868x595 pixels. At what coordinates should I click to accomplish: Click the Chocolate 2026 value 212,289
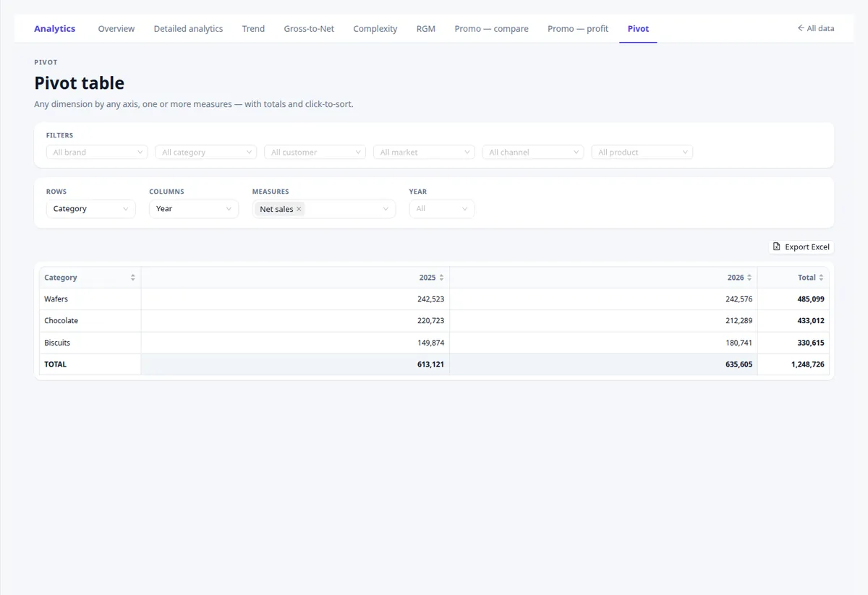739,320
